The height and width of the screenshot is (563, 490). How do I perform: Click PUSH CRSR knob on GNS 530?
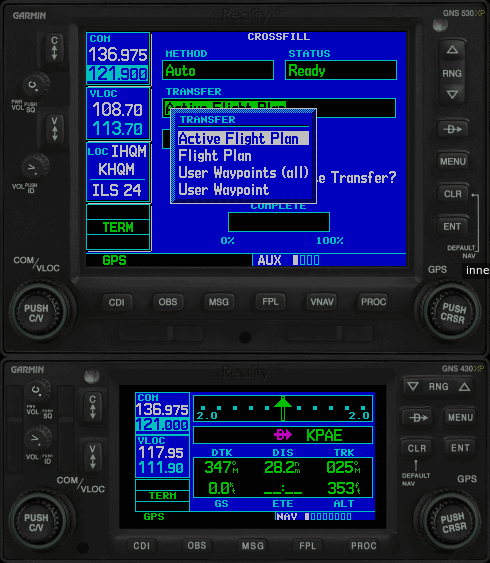[453, 312]
